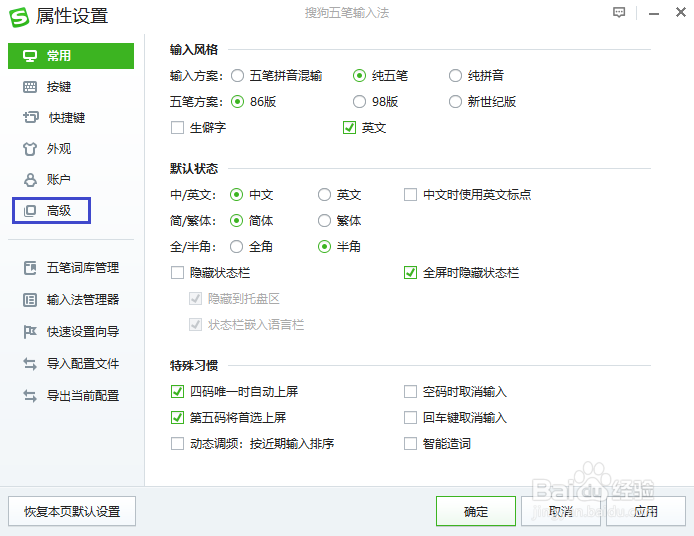Close the 属性设置 window
The width and height of the screenshot is (694, 536).
681,12
